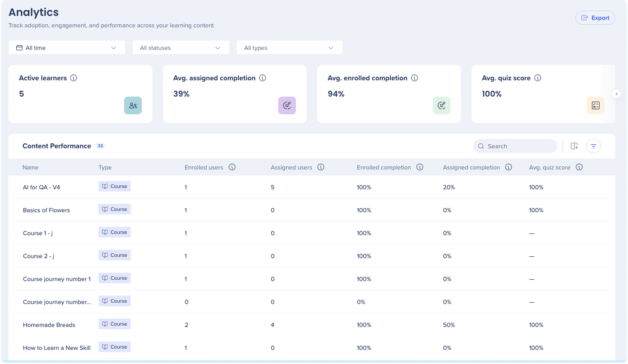The height and width of the screenshot is (364, 628).
Task: Select the Type column header
Action: coord(105,168)
